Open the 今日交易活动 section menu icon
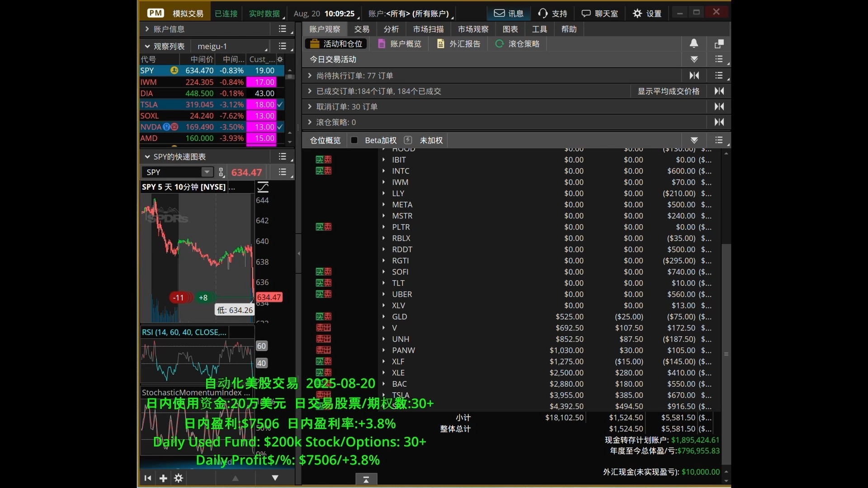 (x=719, y=59)
